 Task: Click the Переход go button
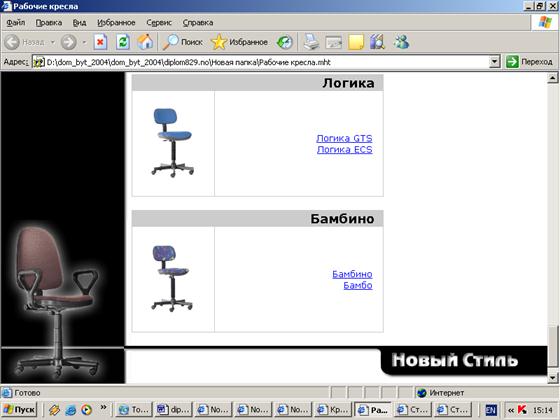pos(529,62)
